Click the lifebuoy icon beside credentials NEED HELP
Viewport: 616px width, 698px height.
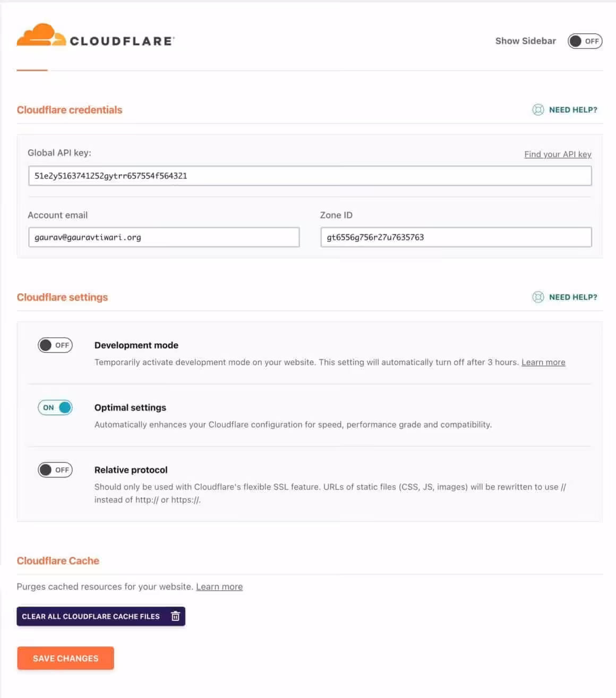click(x=538, y=110)
